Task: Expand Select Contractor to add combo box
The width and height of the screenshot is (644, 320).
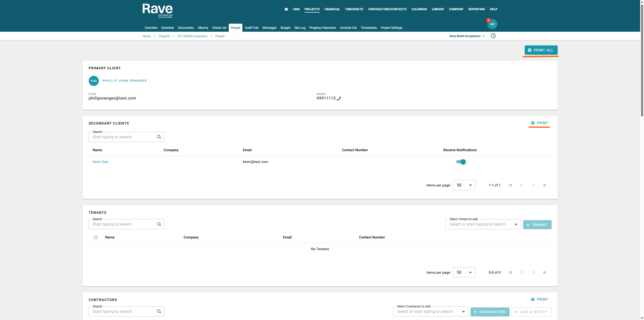Action: tap(463, 312)
